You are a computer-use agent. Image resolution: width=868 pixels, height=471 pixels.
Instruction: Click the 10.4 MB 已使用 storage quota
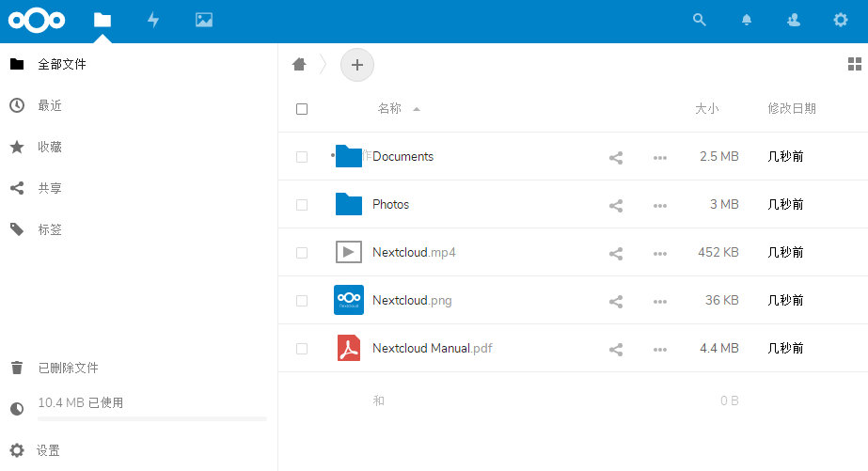(81, 402)
